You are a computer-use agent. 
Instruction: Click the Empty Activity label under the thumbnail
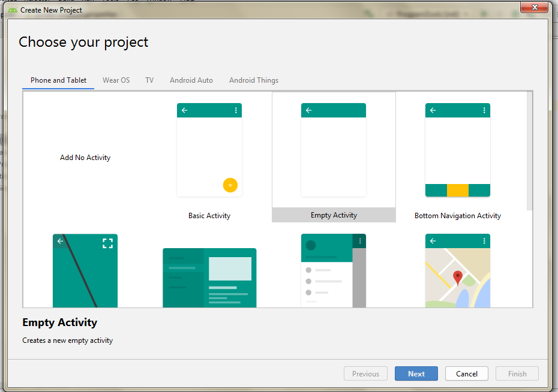(334, 215)
